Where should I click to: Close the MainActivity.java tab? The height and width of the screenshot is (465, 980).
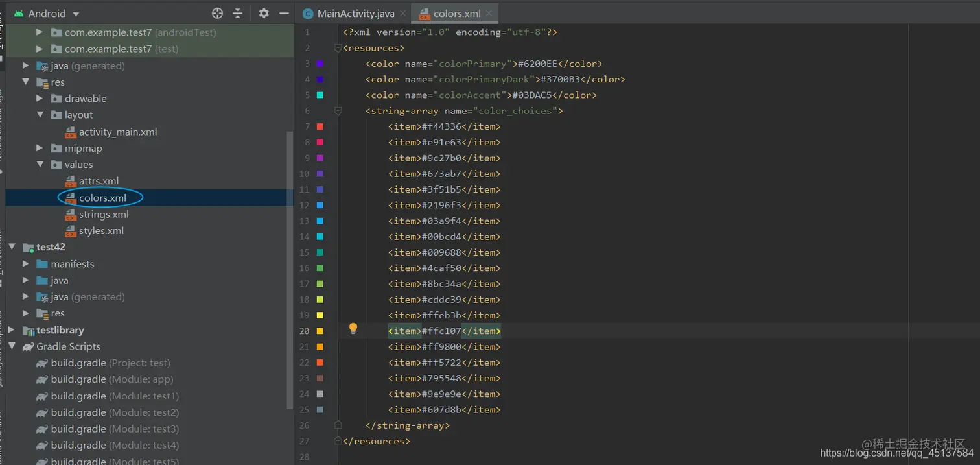coord(402,13)
